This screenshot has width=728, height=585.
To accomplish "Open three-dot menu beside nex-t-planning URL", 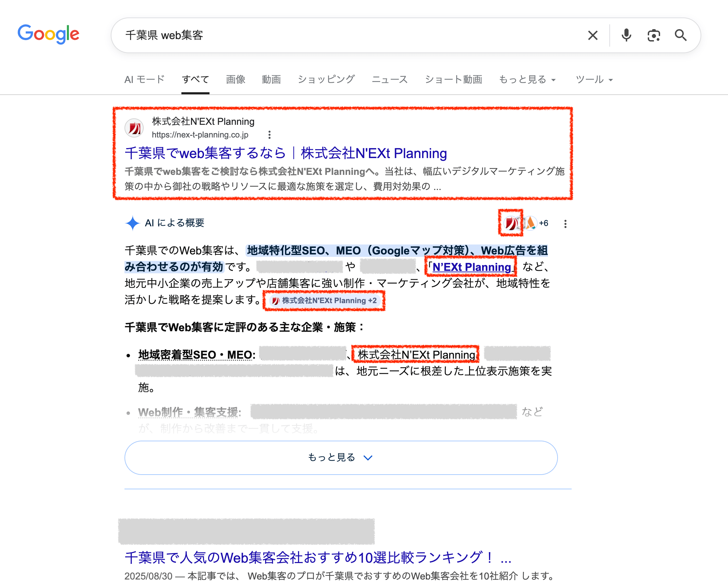I will click(270, 135).
